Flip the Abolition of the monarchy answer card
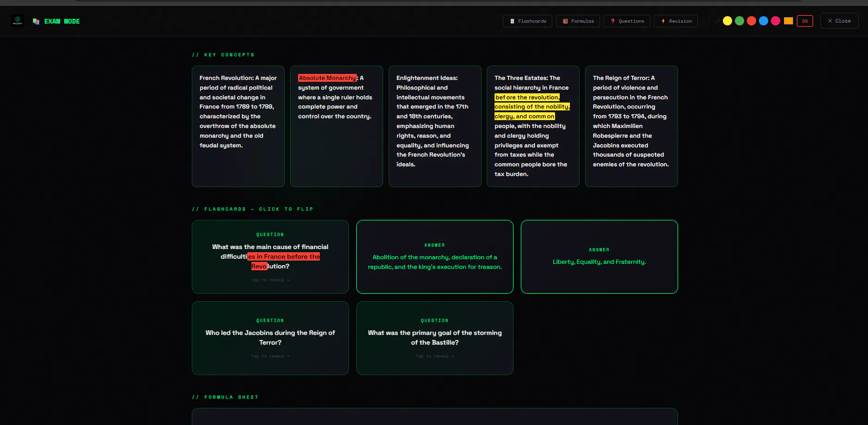 pos(435,257)
